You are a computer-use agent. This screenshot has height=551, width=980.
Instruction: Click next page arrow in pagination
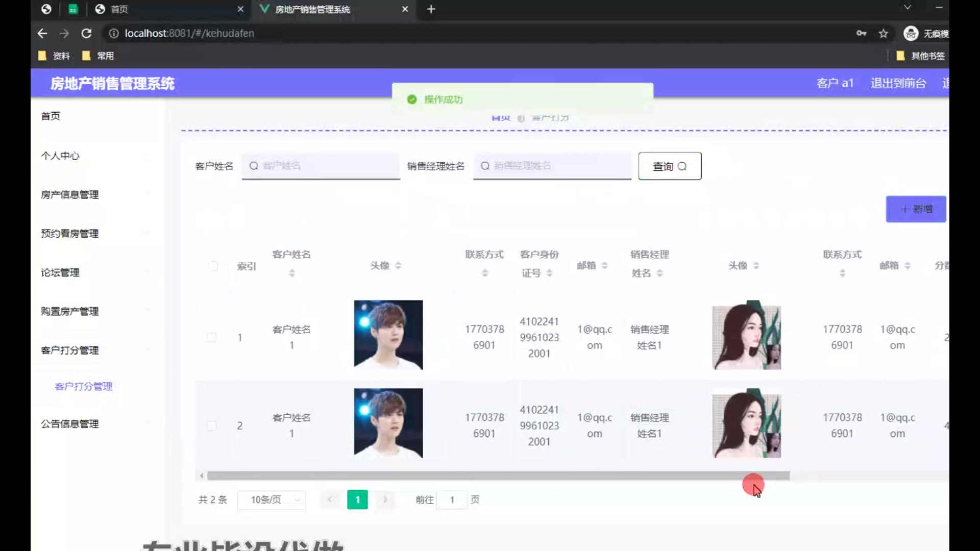(x=385, y=499)
